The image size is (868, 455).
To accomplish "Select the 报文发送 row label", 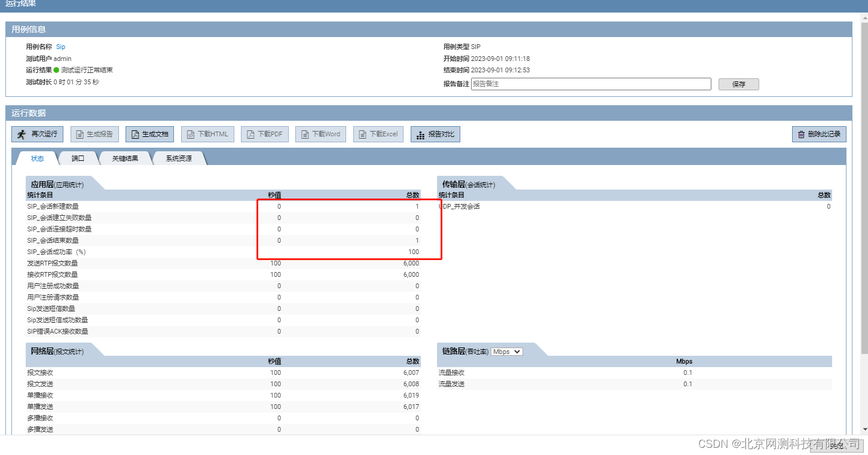I will pos(40,384).
